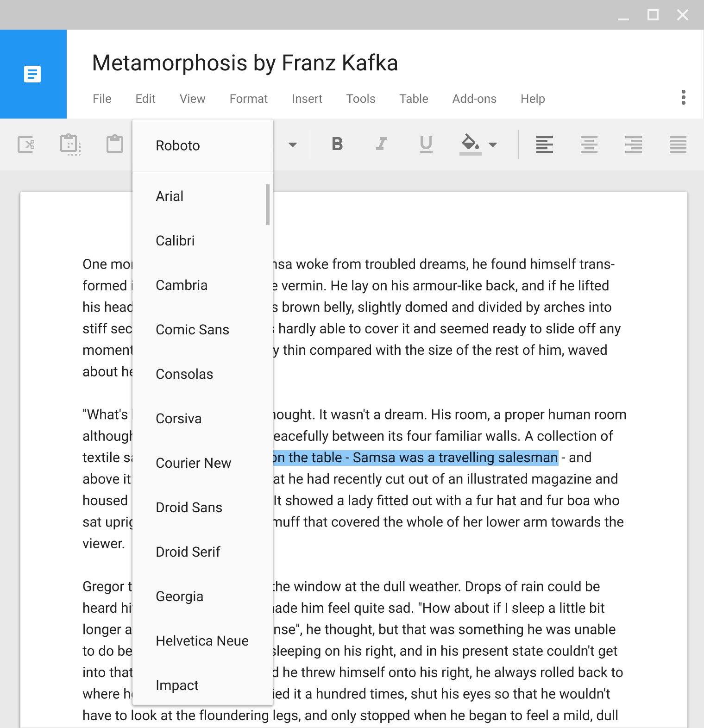This screenshot has height=728, width=704.
Task: Toggle Underline formatting
Action: click(x=426, y=144)
